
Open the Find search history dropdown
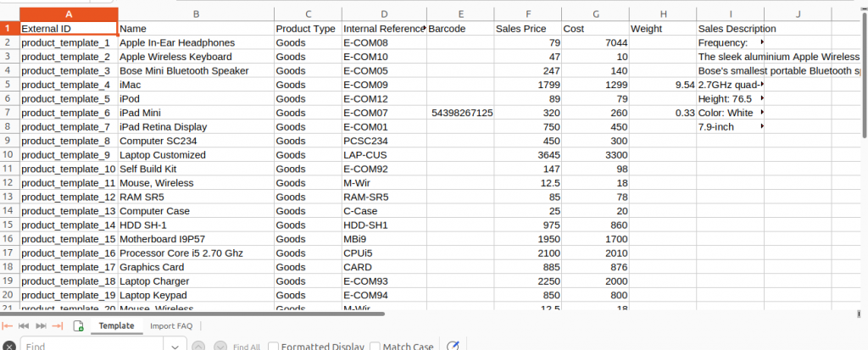coord(175,346)
